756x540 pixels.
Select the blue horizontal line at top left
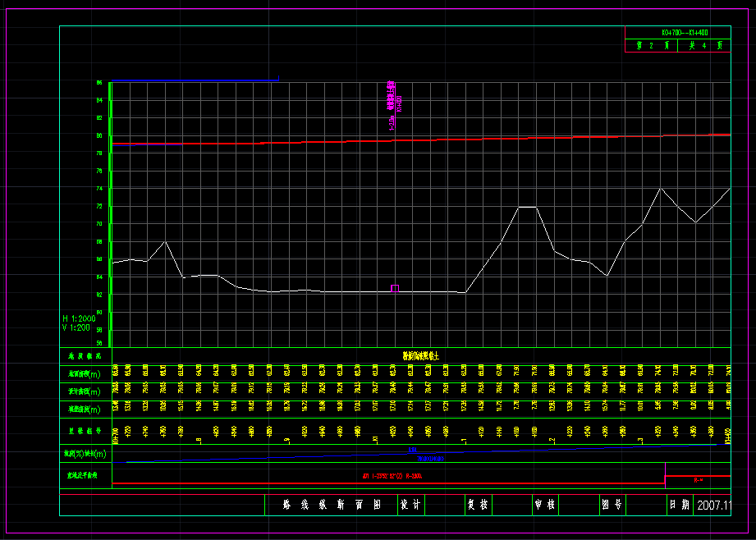pos(195,80)
